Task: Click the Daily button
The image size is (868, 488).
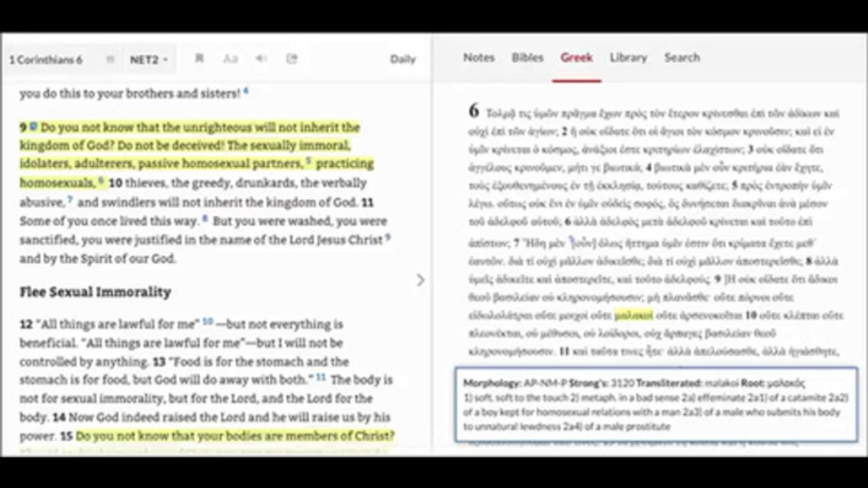Action: tap(402, 59)
